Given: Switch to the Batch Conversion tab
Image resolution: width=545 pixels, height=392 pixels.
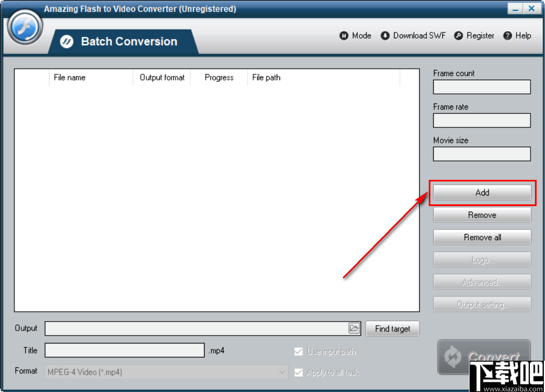Looking at the screenshot, I should tap(129, 41).
